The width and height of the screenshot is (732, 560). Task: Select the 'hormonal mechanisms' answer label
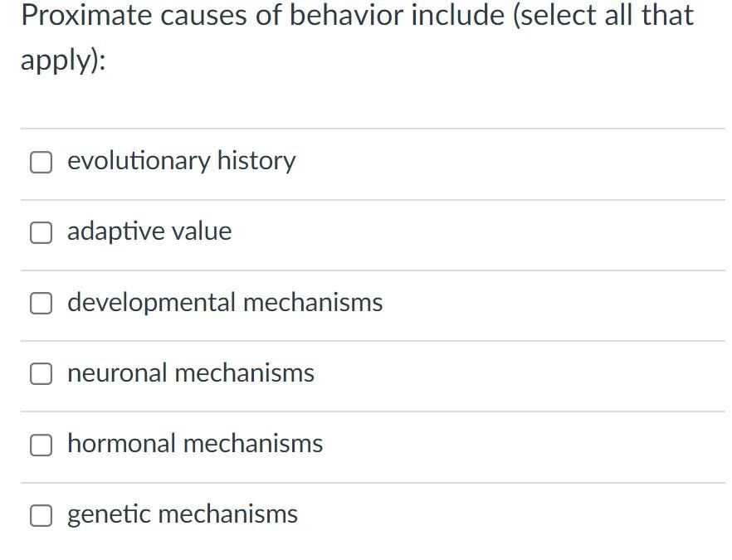click(x=195, y=444)
